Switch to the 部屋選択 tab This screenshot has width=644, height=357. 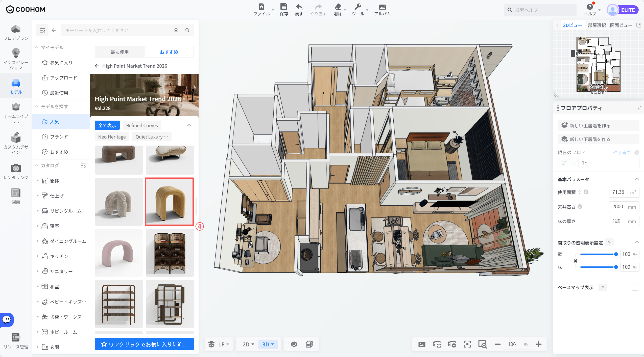pyautogui.click(x=597, y=25)
